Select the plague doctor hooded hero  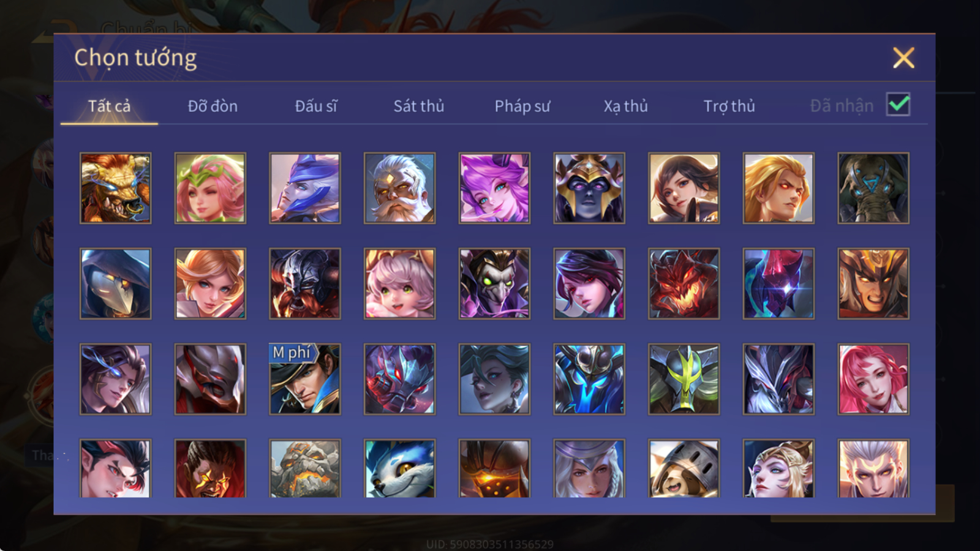coord(116,283)
